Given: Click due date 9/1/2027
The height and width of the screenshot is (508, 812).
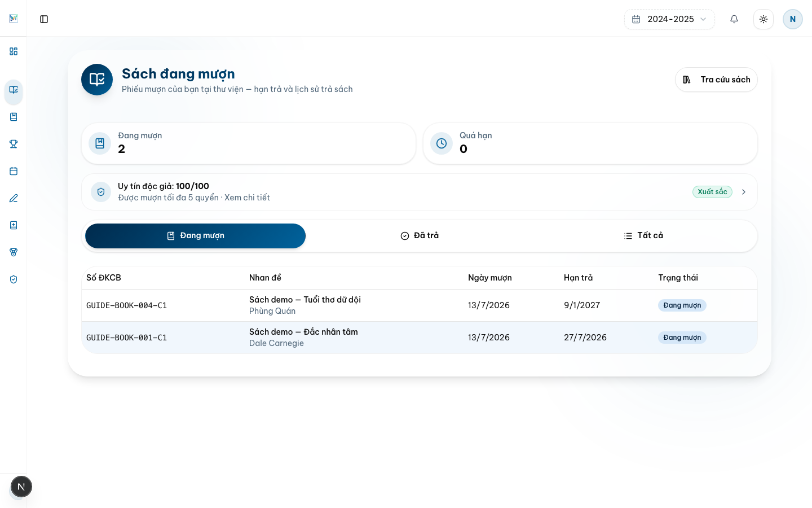Looking at the screenshot, I should tap(582, 305).
